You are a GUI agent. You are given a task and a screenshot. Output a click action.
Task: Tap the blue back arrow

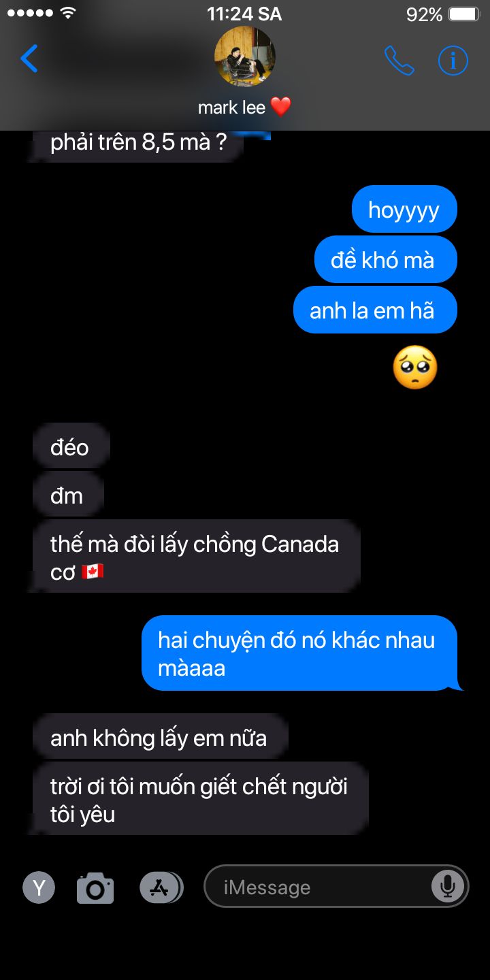[29, 59]
